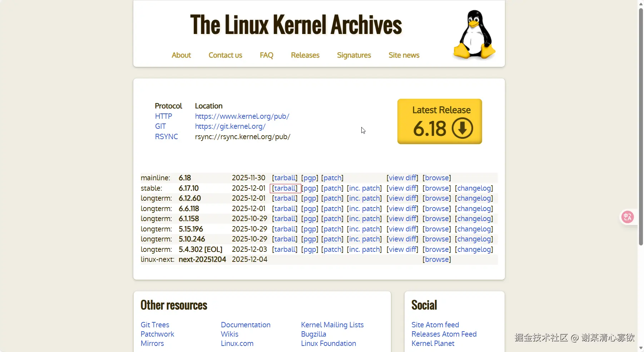This screenshot has width=644, height=352.
Task: Click the next-20251204 version text
Action: point(202,259)
